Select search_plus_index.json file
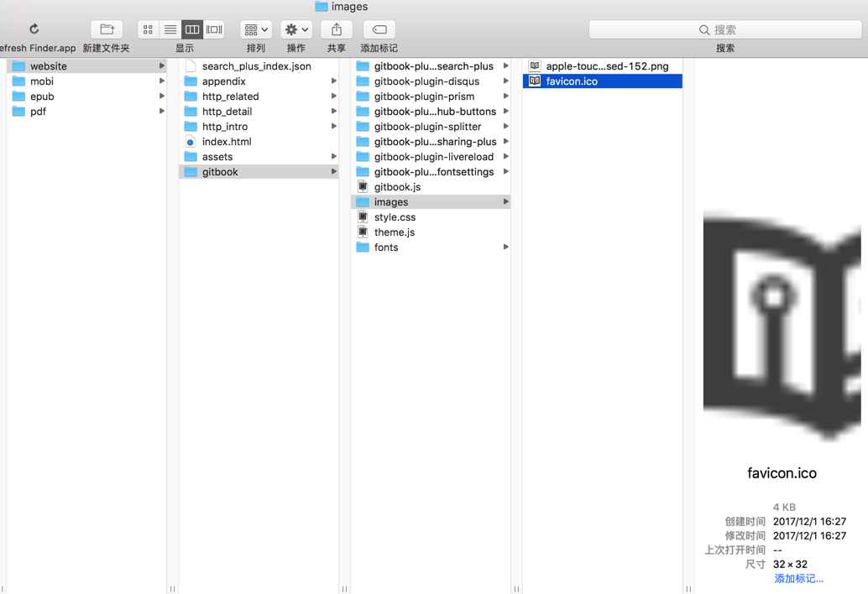The width and height of the screenshot is (868, 594). (x=259, y=65)
